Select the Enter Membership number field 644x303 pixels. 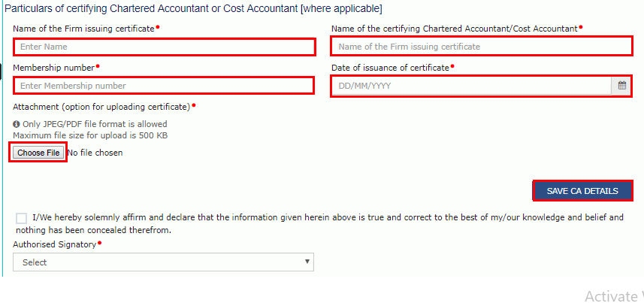[x=163, y=86]
